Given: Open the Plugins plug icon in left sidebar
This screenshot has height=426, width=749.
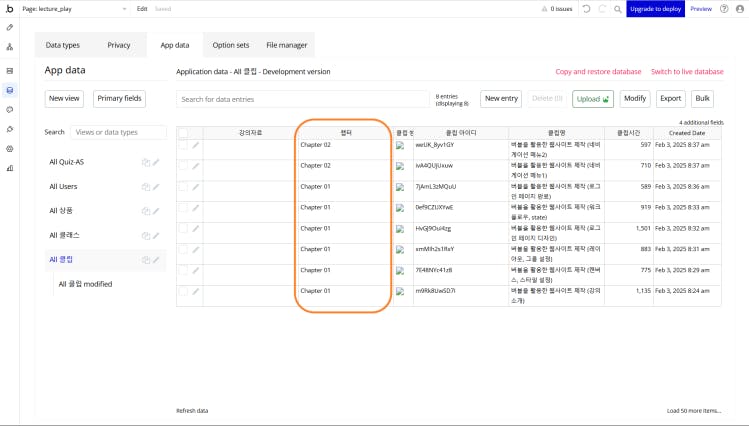Looking at the screenshot, I should pos(10,129).
